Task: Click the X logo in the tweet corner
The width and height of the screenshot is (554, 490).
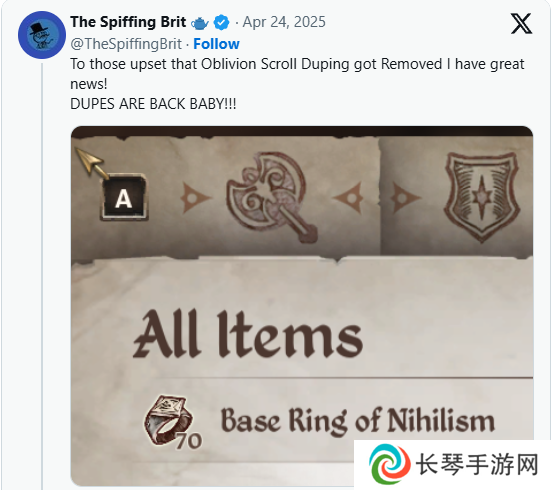Action: coord(521,24)
